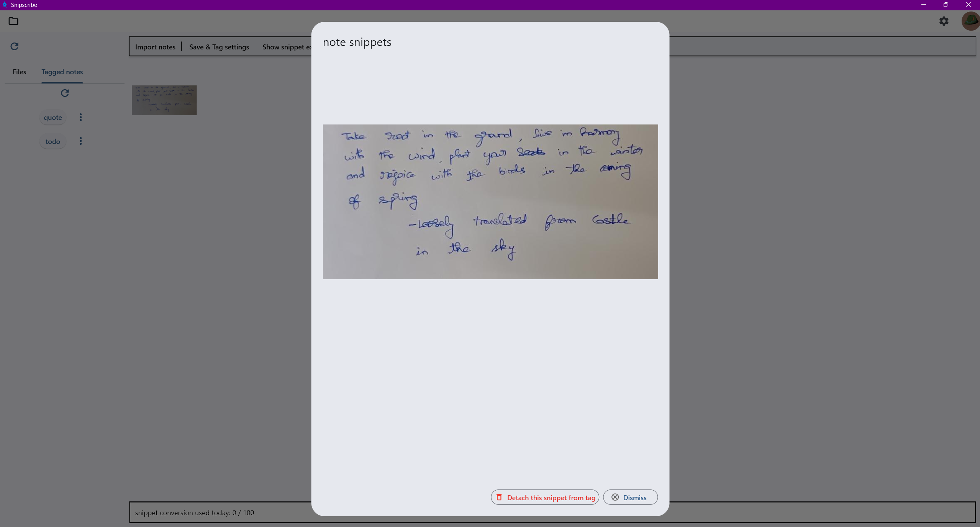Viewport: 980px width, 527px height.
Task: Open the options menu for the quote tag
Action: (x=80, y=117)
